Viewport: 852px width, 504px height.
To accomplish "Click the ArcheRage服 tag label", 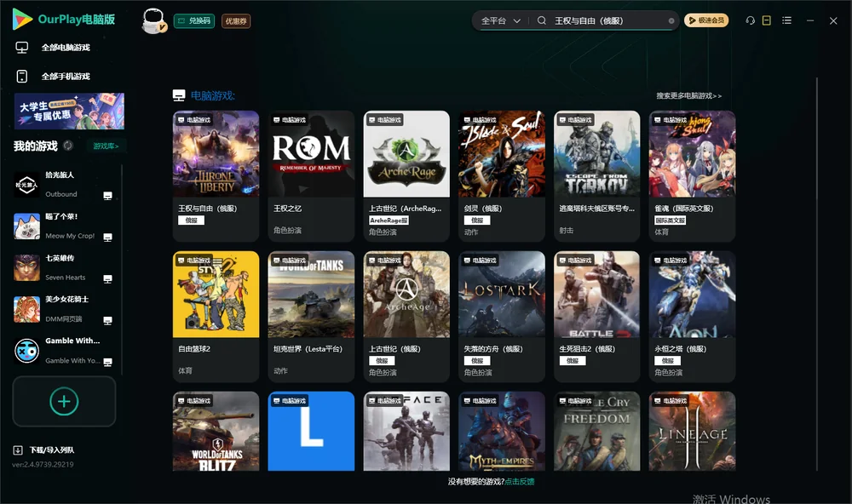I will pyautogui.click(x=389, y=220).
